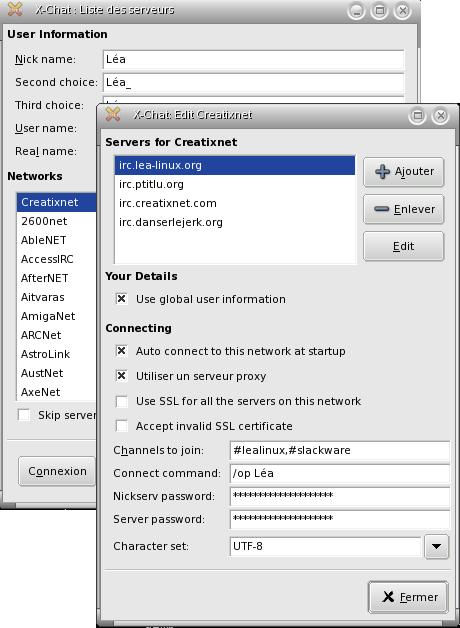Viewport: 460px width, 628px height.
Task: Click the X icon on Fermer button
Action: (388, 597)
